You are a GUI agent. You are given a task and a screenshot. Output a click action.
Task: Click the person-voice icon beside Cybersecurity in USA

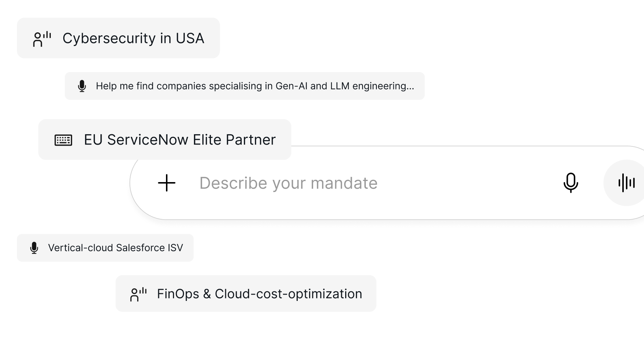point(42,39)
